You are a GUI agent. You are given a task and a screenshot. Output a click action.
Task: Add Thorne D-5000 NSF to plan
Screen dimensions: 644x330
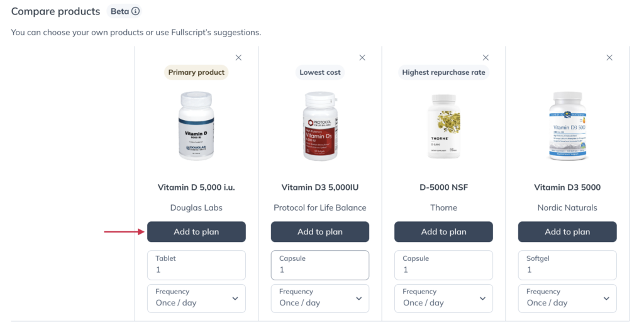(443, 232)
